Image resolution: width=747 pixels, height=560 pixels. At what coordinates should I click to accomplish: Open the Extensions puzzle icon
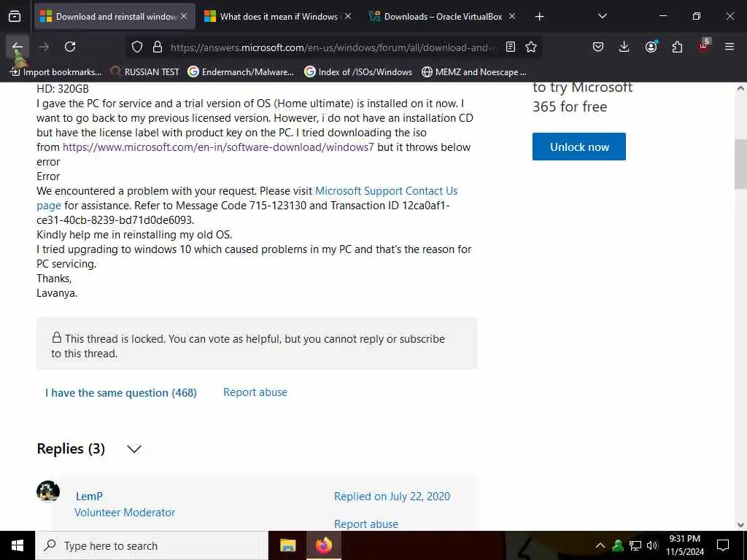677,47
